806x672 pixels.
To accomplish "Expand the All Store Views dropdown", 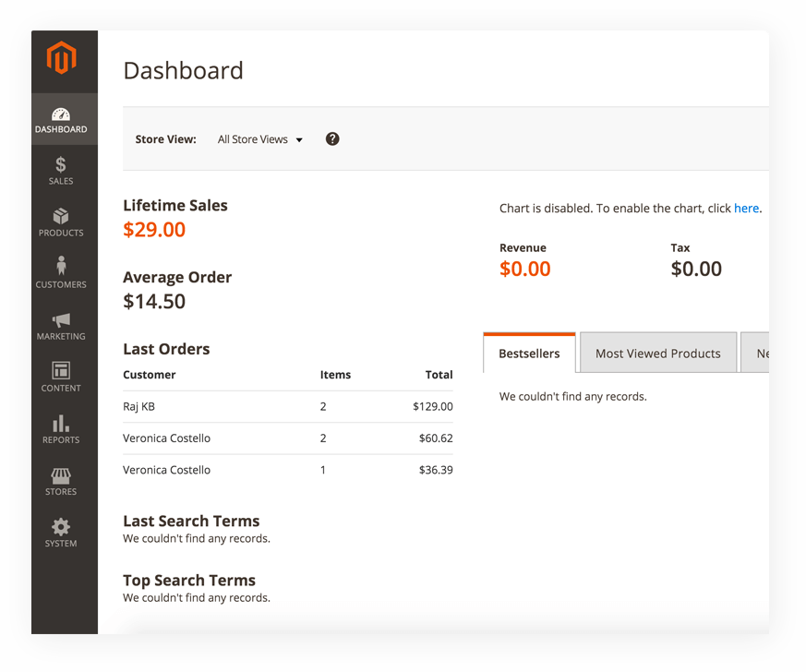I will pyautogui.click(x=259, y=138).
